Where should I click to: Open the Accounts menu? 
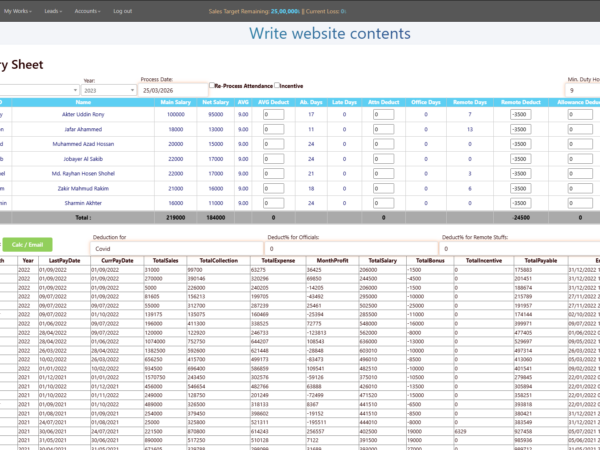pyautogui.click(x=87, y=11)
